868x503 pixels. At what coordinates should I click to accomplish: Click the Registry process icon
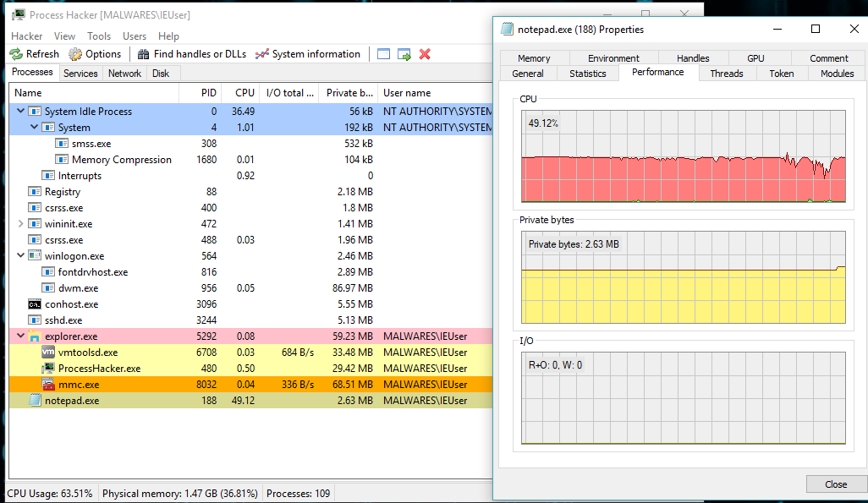(x=35, y=192)
